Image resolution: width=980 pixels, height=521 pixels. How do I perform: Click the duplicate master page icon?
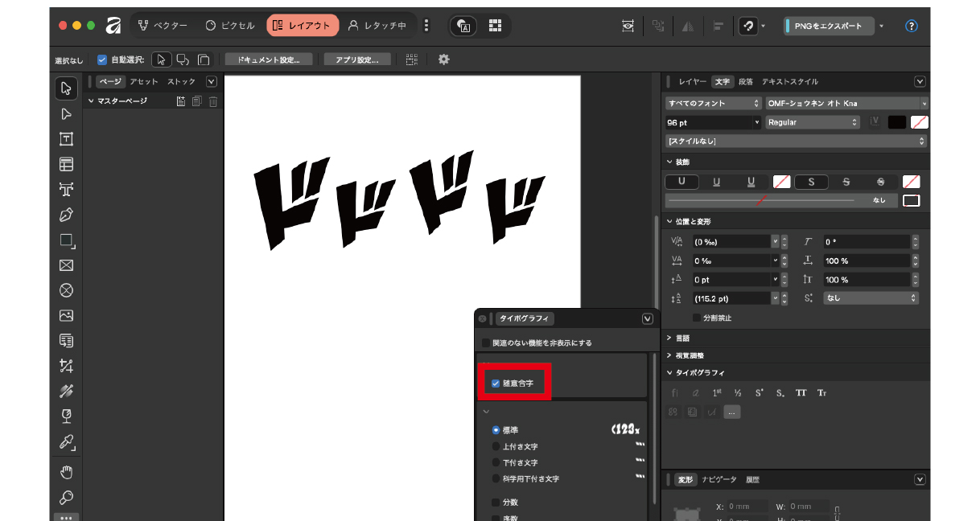click(x=197, y=101)
